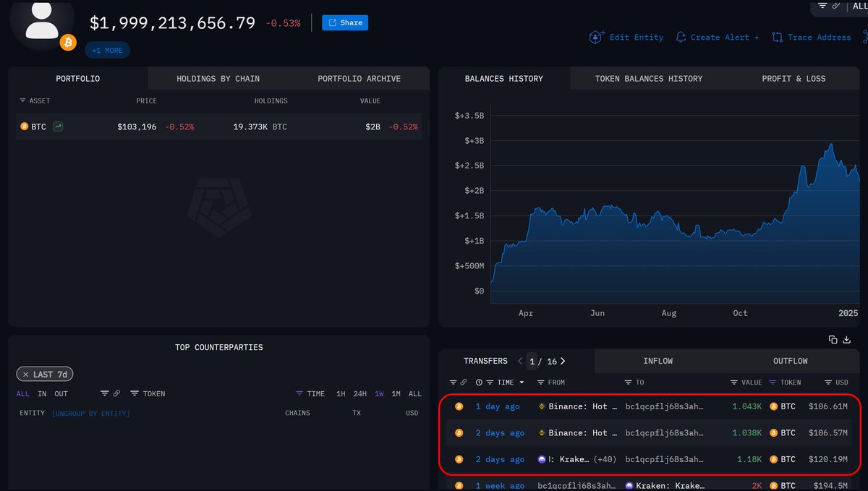This screenshot has height=491, width=868.
Task: Click the Bitcoin badge on the avatar
Action: click(69, 43)
